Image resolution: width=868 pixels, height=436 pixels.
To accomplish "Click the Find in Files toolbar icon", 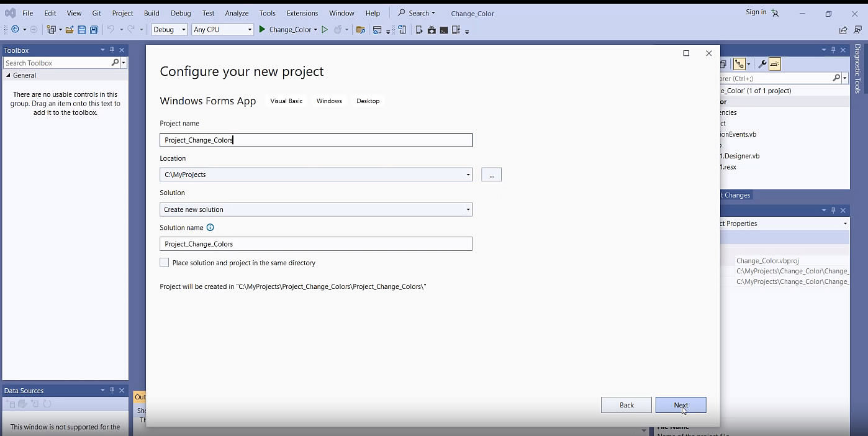I will click(x=360, y=30).
